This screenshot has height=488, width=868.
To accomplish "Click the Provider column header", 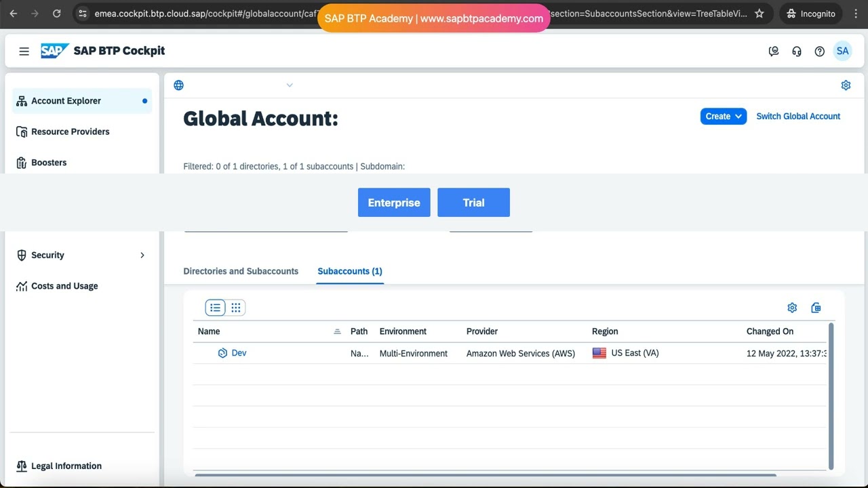I will [x=482, y=331].
